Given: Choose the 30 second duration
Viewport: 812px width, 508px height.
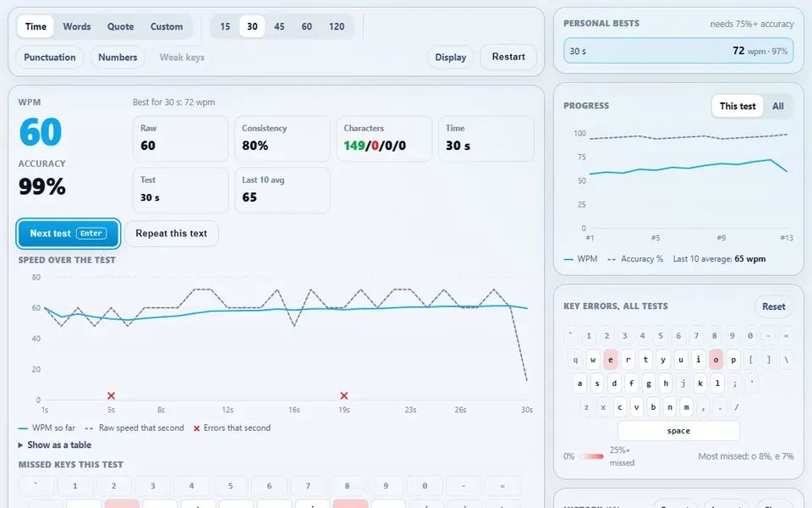Looking at the screenshot, I should pyautogui.click(x=252, y=26).
